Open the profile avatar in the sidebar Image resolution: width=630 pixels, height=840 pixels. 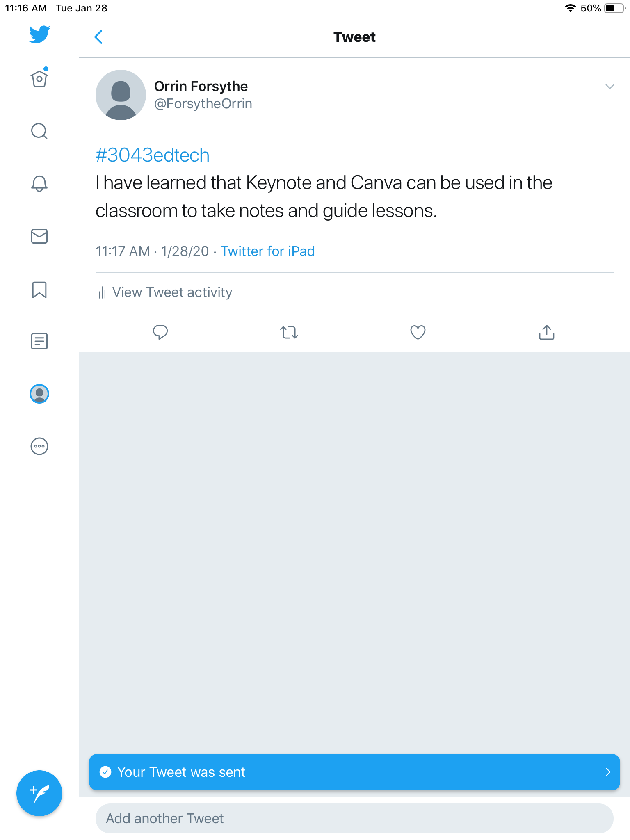click(x=39, y=394)
